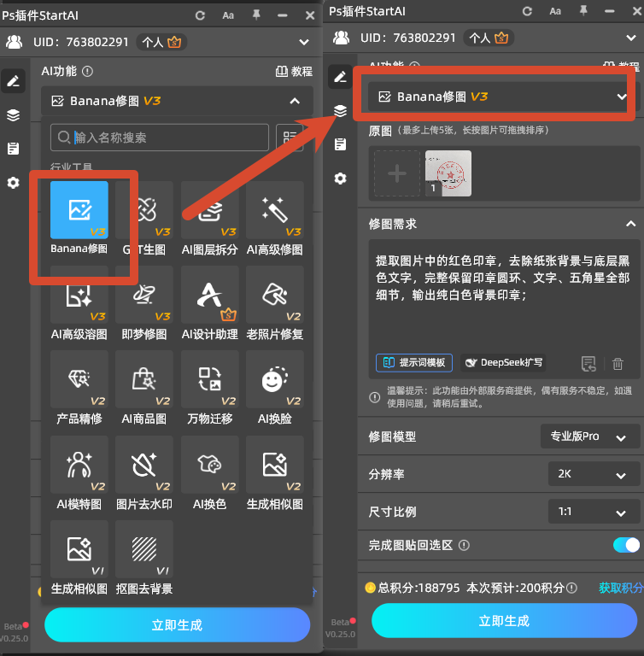This screenshot has width=644, height=656.
Task: Click the info icon next to AI功能
Action: click(87, 72)
